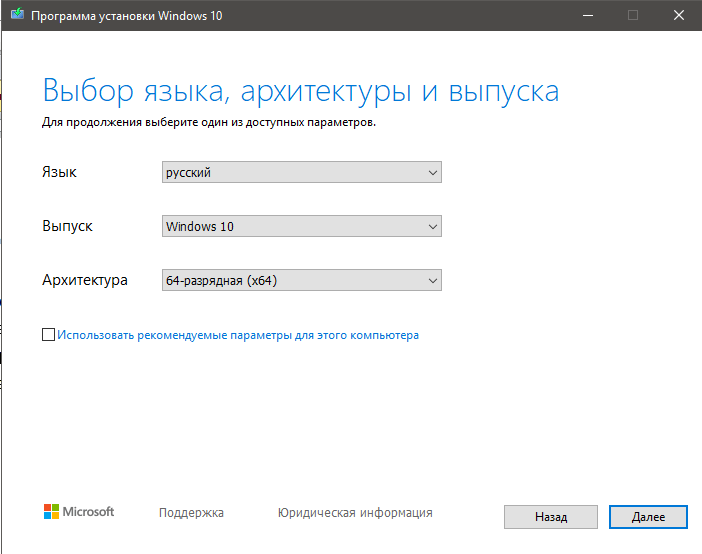Open the Язык dropdown set to русский
Viewport: 702px width, 554px height.
[x=302, y=172]
